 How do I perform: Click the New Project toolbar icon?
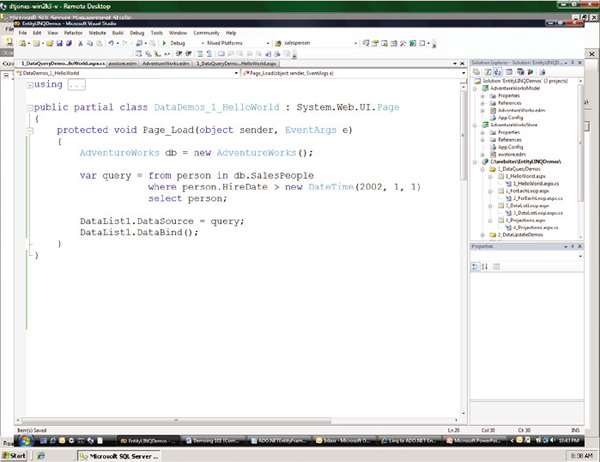pos(23,43)
